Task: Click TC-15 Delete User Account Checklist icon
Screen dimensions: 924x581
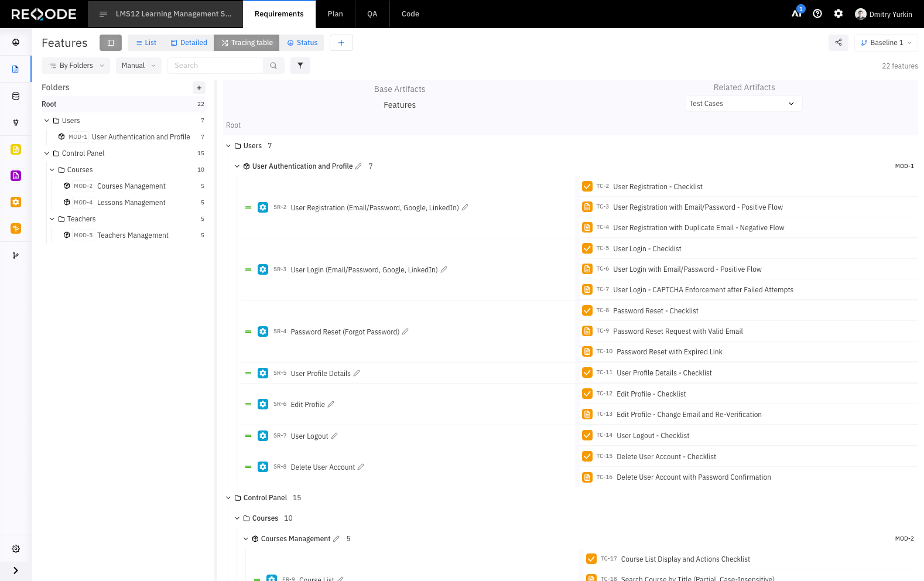Action: pyautogui.click(x=587, y=456)
